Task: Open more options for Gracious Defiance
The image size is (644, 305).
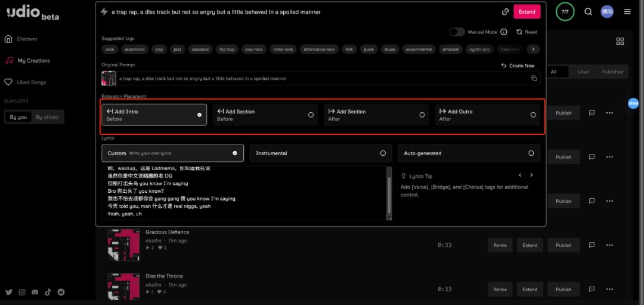Action: click(x=609, y=245)
